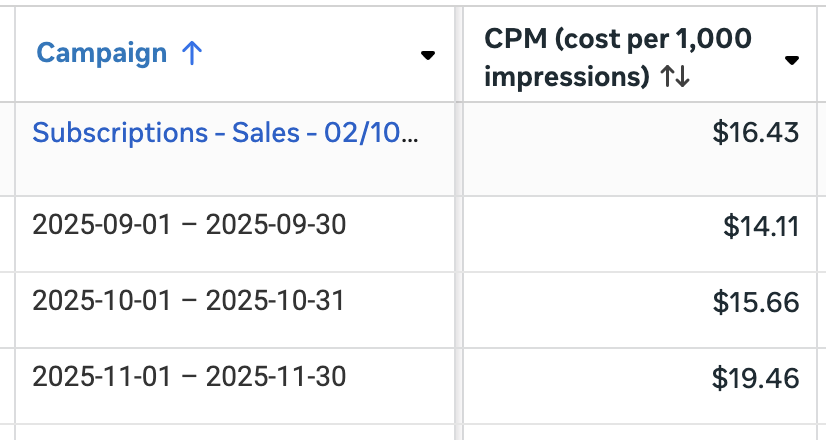Image resolution: width=826 pixels, height=440 pixels.
Task: Click the narrow left column header cell
Action: click(7, 54)
